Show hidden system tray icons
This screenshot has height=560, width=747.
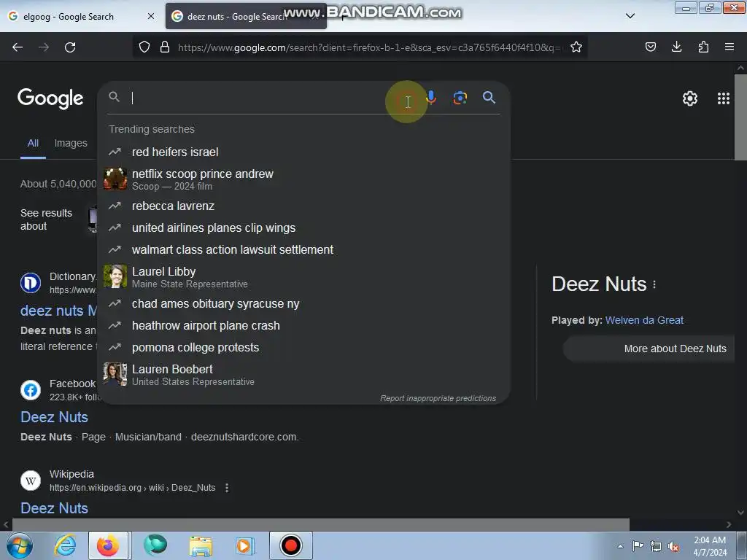(620, 546)
